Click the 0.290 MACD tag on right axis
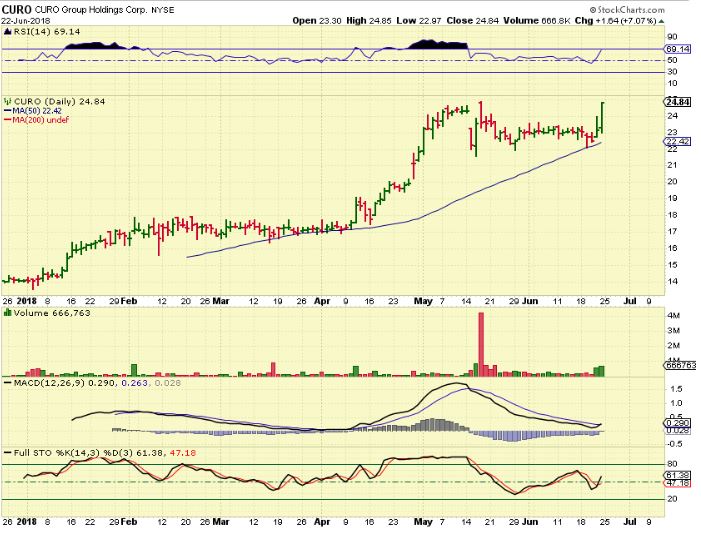Screen dimensions: 701x533 click(678, 423)
